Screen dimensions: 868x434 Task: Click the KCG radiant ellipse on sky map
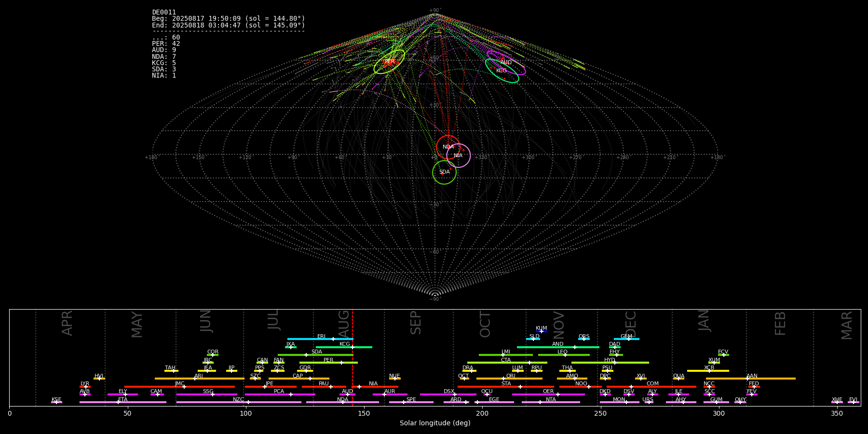[502, 70]
